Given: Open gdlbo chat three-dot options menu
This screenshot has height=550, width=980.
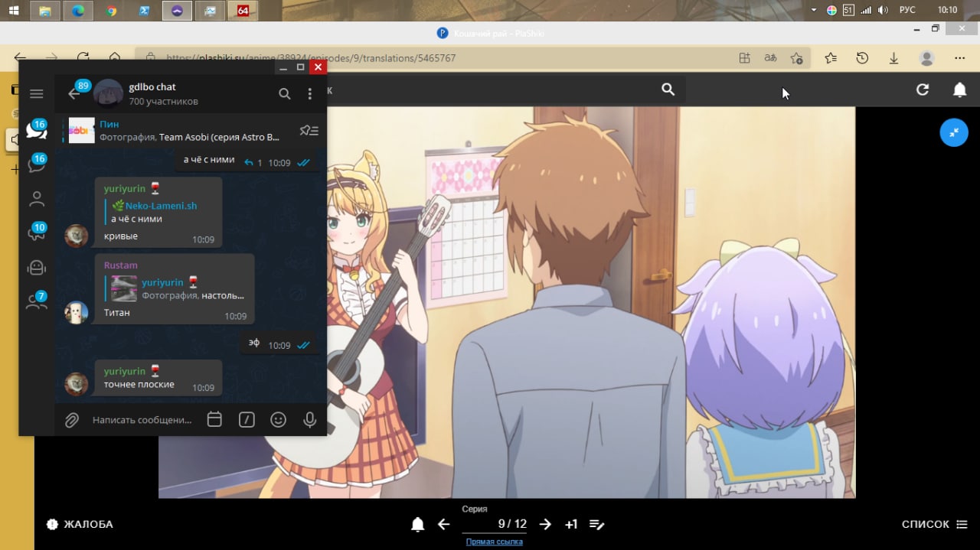Looking at the screenshot, I should tap(309, 93).
